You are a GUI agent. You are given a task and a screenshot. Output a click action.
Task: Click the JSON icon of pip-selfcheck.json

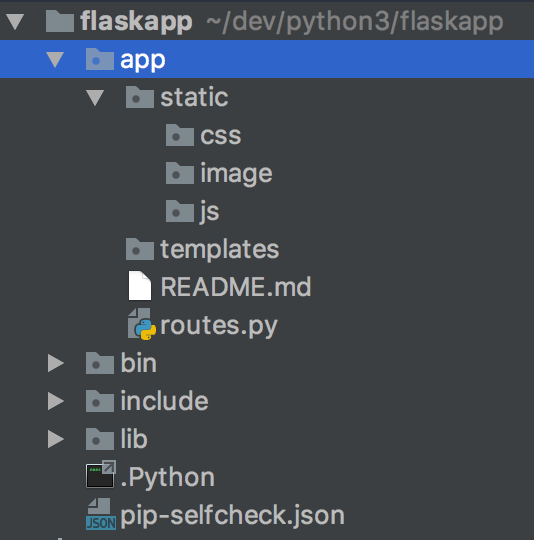[x=101, y=514]
